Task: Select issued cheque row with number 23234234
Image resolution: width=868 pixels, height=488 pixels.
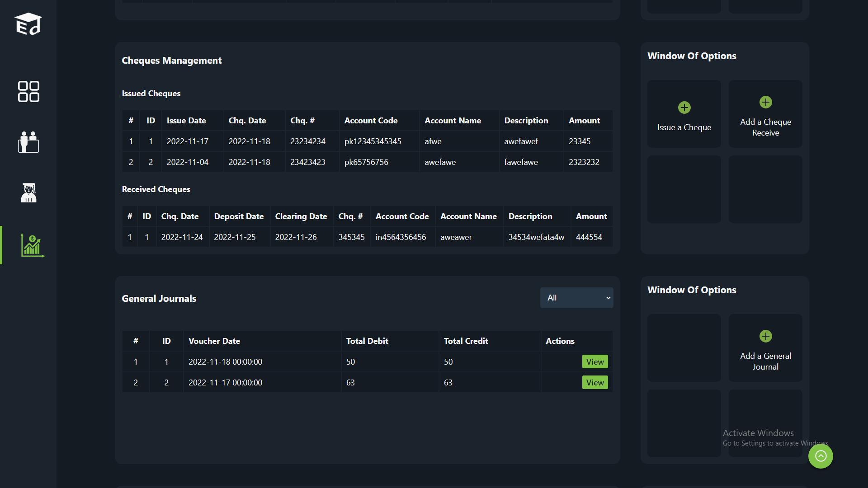Action: click(x=307, y=141)
